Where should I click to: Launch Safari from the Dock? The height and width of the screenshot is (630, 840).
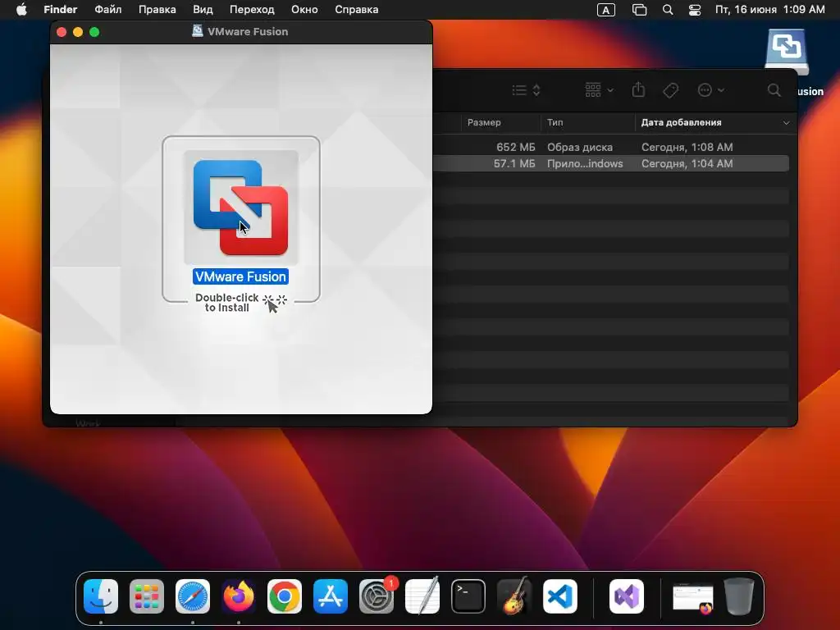click(x=193, y=596)
